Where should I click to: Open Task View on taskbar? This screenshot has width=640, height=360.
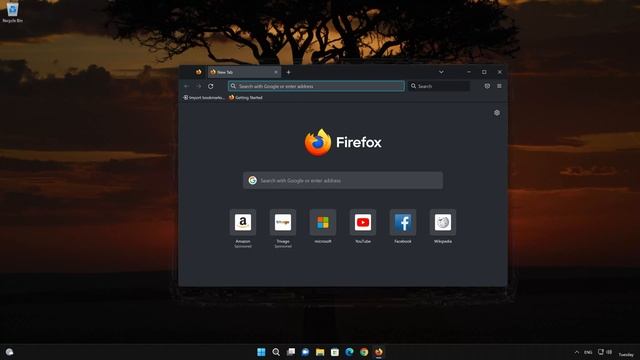pyautogui.click(x=291, y=352)
